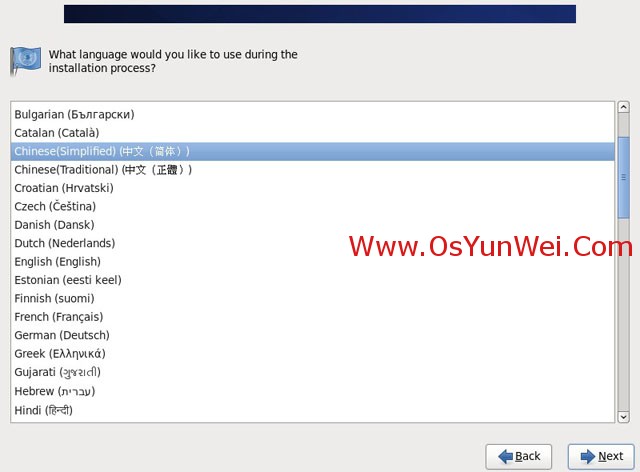
Task: Click the Back button
Action: pos(518,456)
